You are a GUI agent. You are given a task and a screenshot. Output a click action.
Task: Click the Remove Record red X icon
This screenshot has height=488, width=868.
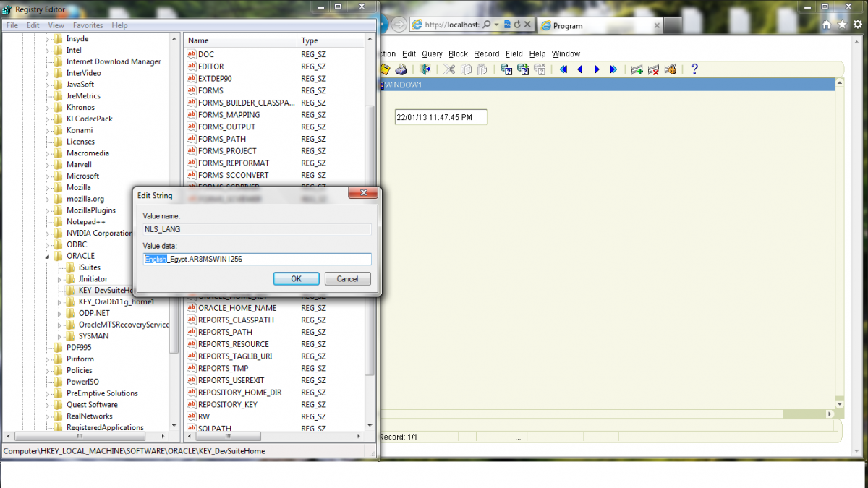pos(654,69)
